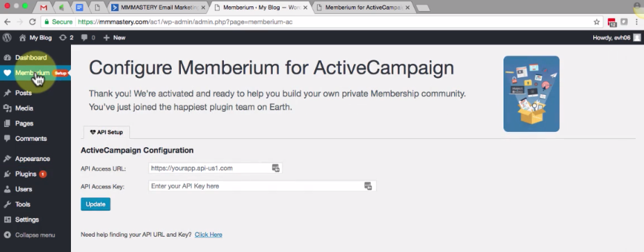This screenshot has width=644, height=252.
Task: Follow the Click Here help link
Action: coord(208,235)
